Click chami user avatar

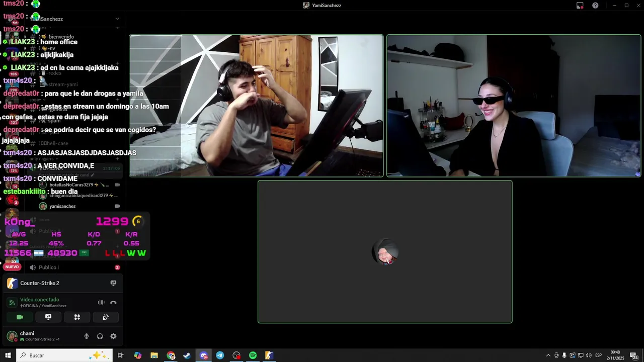pos(12,336)
